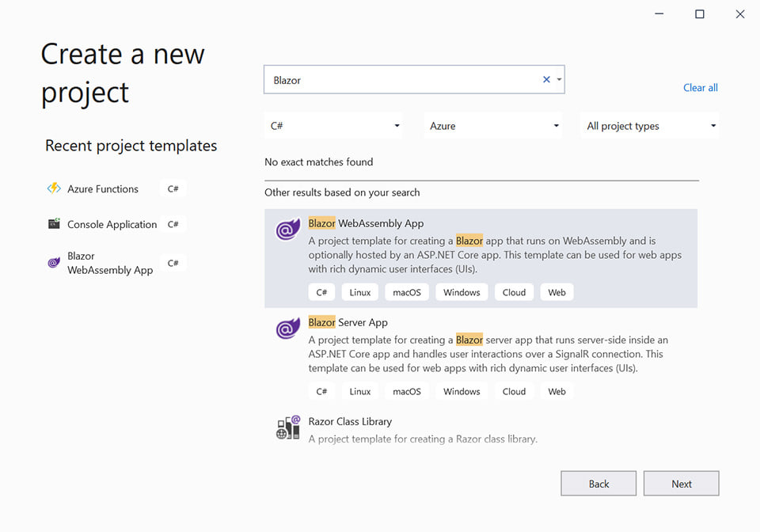Viewport: 760px width, 532px height.
Task: Click C# badge next to Console Application
Action: [173, 224]
